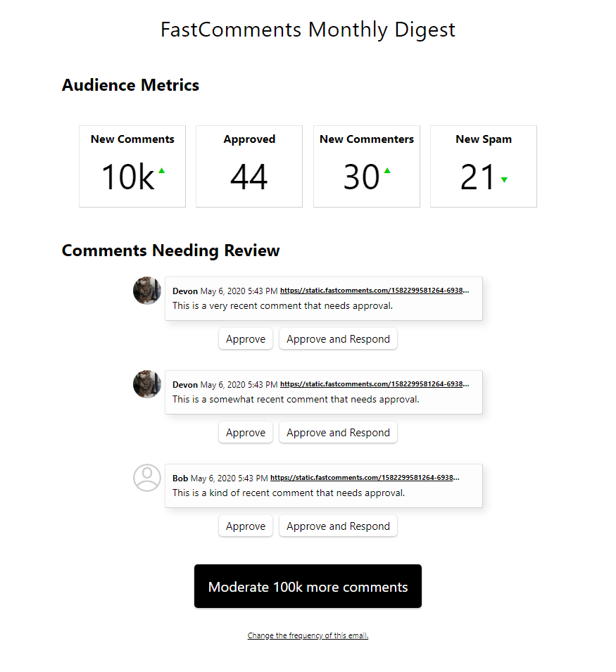616x672 pixels.
Task: Approve and Respond to the very recent comment
Action: coord(338,339)
